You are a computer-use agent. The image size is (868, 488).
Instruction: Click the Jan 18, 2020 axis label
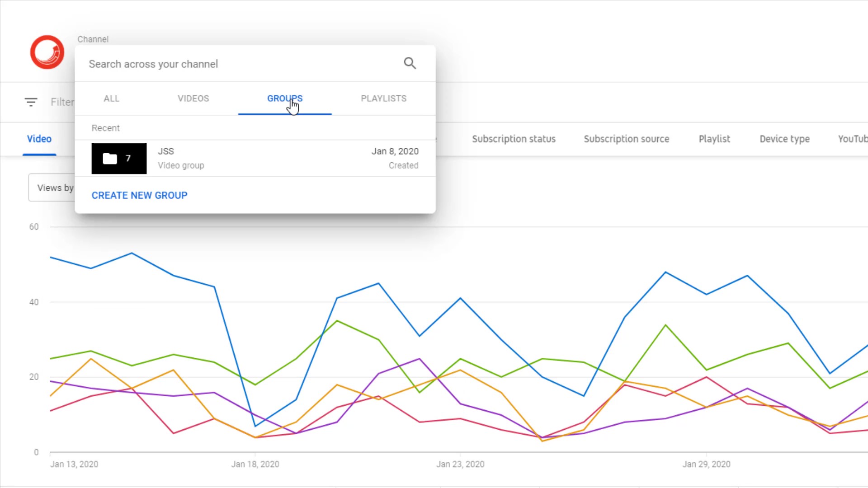255,464
